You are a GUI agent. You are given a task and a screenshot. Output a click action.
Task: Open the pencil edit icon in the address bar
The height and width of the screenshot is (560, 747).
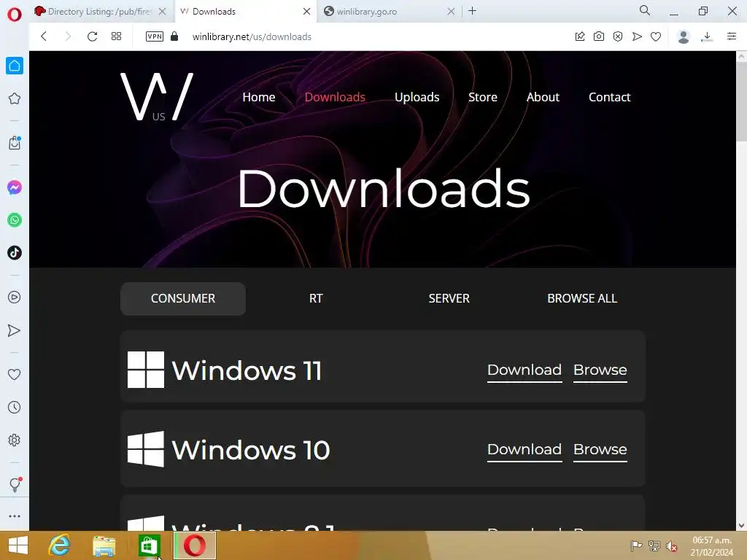[580, 36]
